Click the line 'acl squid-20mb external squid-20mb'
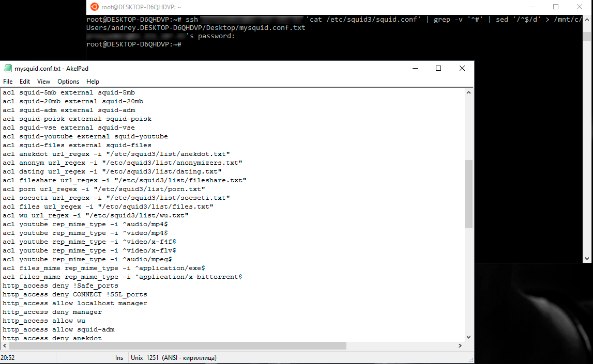The image size is (593, 364). click(73, 101)
